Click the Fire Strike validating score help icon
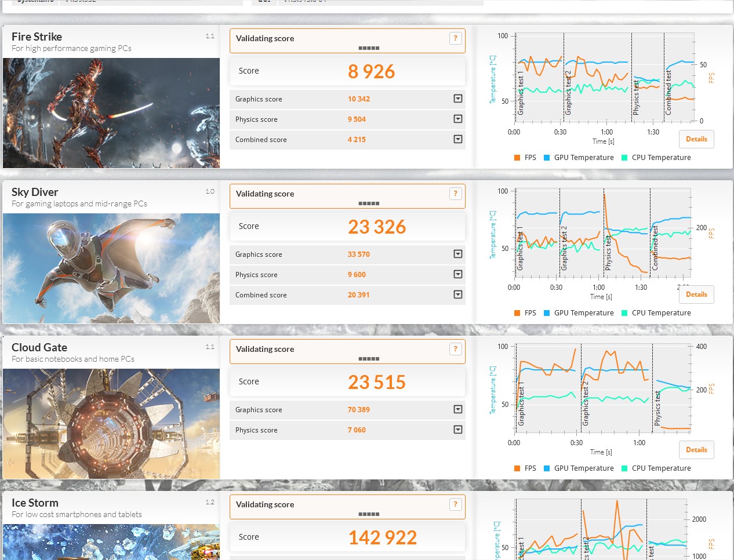This screenshot has height=560, width=734. tap(455, 38)
